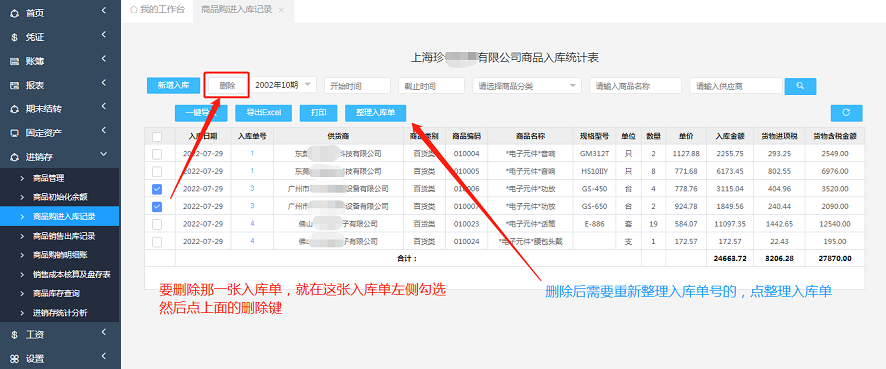The width and height of the screenshot is (886, 369).
Task: Open 商品购销明细账 menu item
Action: [60, 255]
